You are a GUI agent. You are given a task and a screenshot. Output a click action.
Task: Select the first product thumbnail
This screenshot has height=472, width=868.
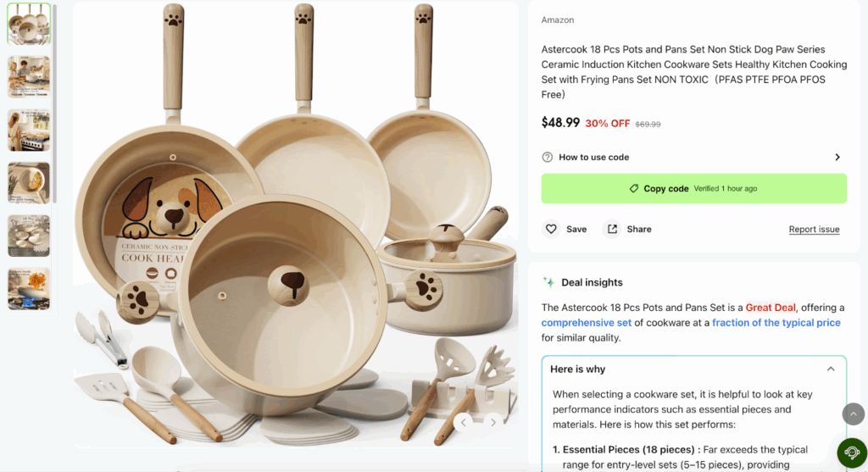[x=29, y=24]
